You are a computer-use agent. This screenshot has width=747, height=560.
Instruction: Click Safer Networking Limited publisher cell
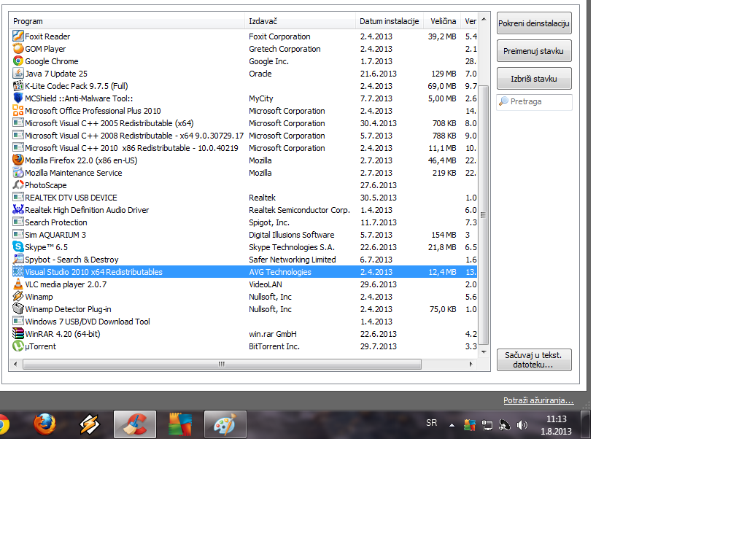292,260
